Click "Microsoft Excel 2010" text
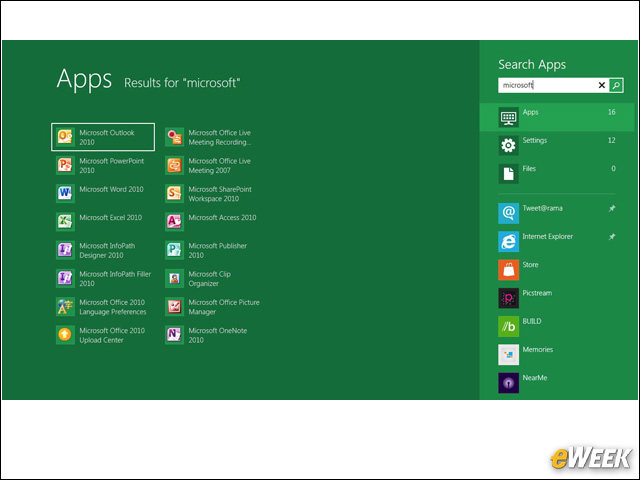The width and height of the screenshot is (640, 480). pyautogui.click(x=111, y=218)
